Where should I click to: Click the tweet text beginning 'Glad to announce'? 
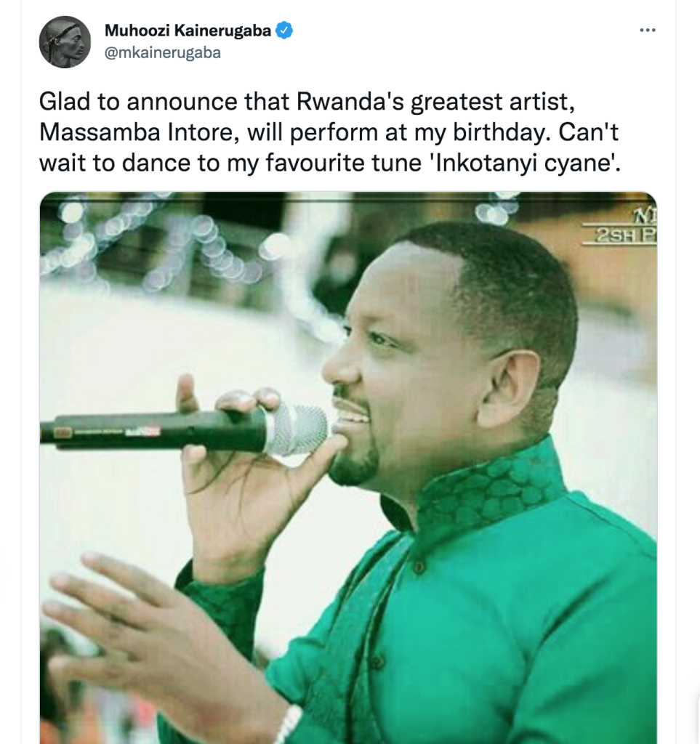[330, 132]
